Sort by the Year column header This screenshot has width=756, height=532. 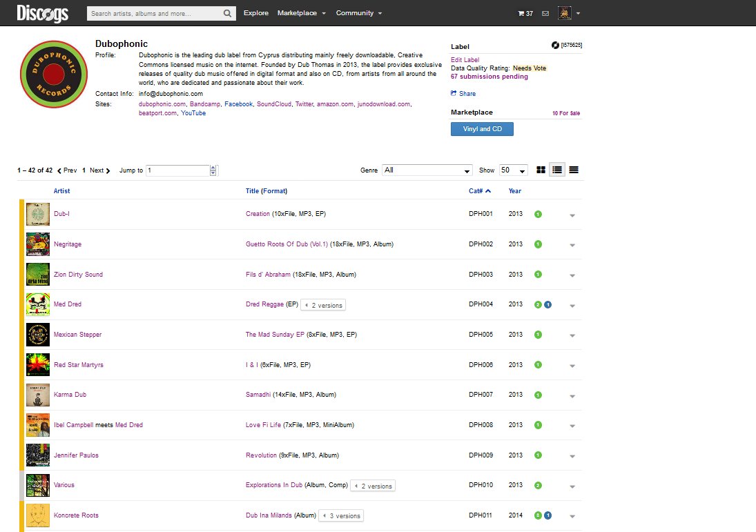[x=515, y=191]
